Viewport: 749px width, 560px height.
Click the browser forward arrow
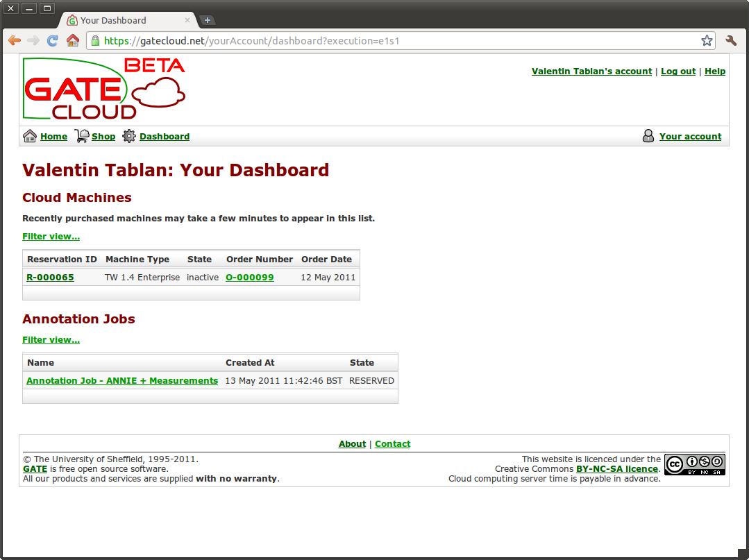click(x=33, y=40)
